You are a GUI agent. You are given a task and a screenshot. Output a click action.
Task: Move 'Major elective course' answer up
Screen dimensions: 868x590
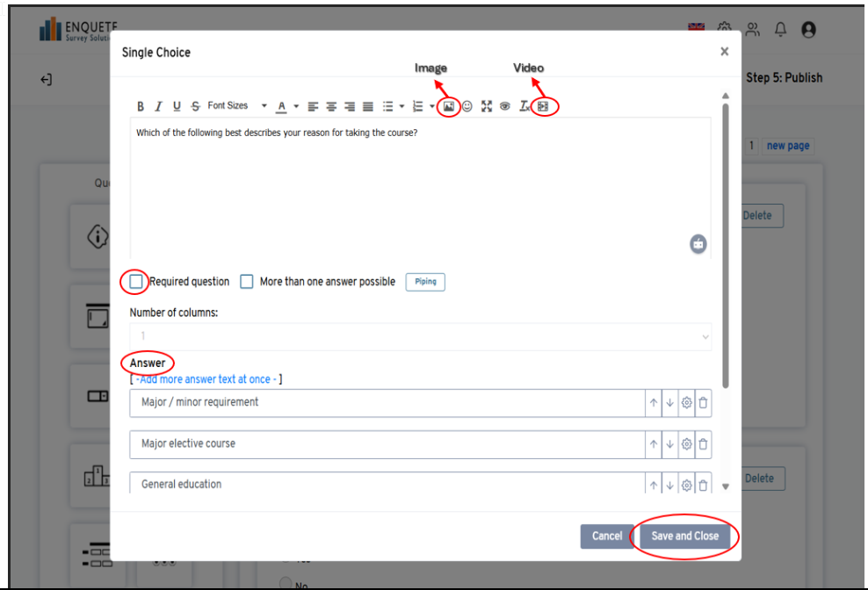pyautogui.click(x=653, y=444)
